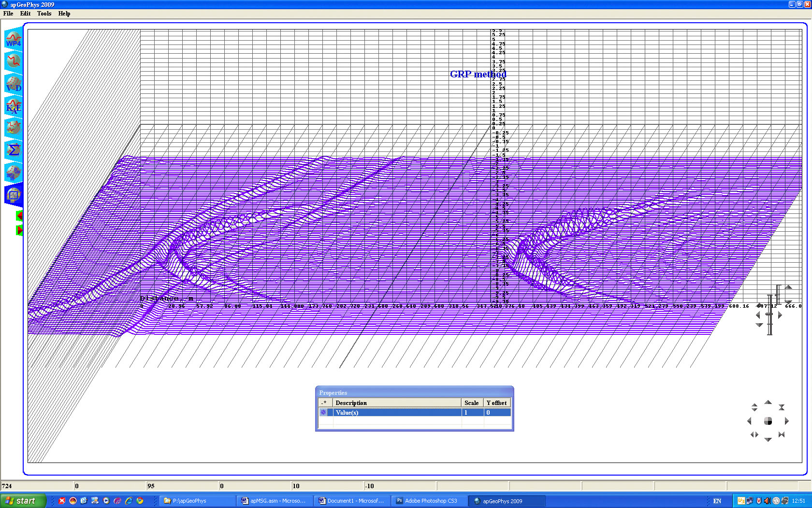This screenshot has height=508, width=812.
Task: Open the WP4 module in the sidebar
Action: click(x=14, y=39)
